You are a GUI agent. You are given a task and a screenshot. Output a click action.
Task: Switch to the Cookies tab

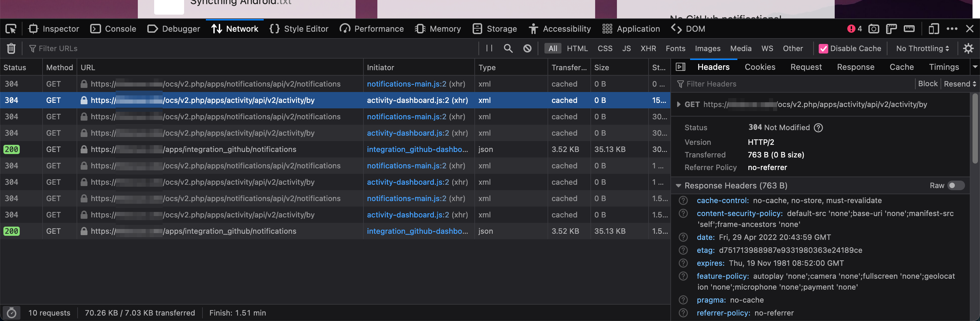760,67
